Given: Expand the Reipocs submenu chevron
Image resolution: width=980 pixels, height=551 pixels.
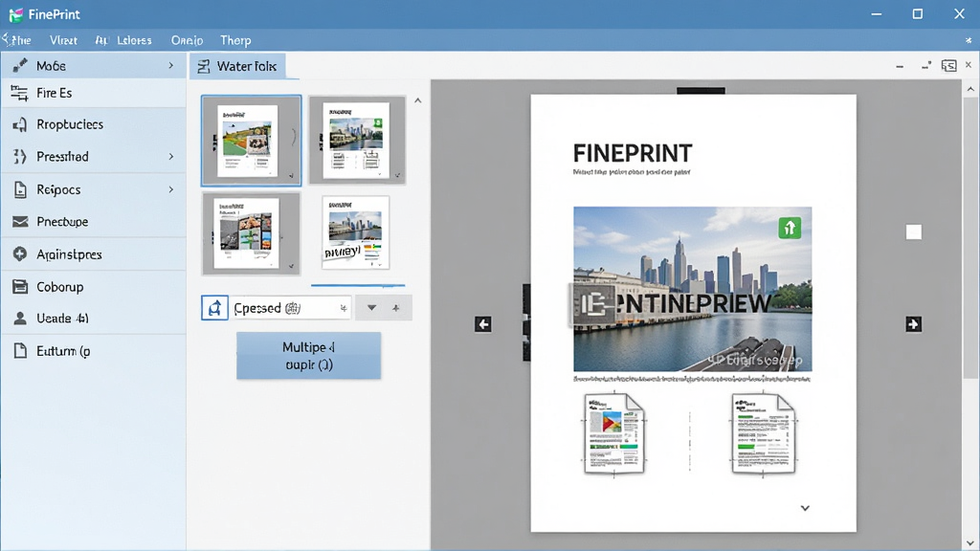Looking at the screenshot, I should [171, 189].
